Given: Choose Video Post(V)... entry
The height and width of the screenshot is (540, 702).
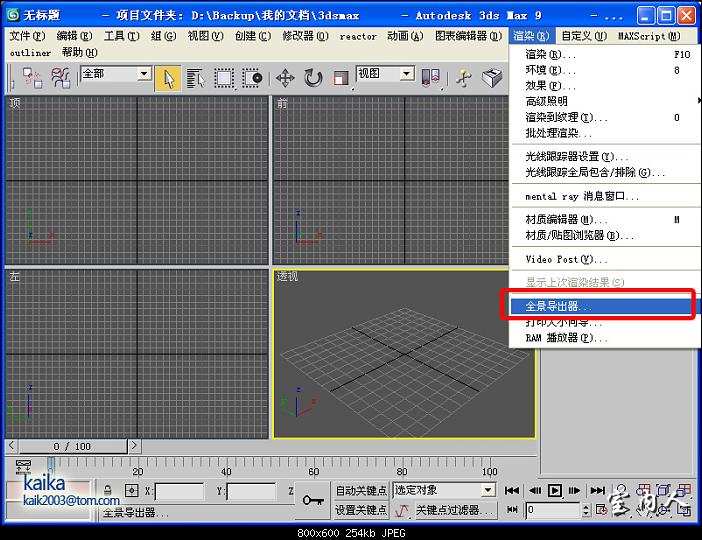Looking at the screenshot, I should tap(605, 259).
